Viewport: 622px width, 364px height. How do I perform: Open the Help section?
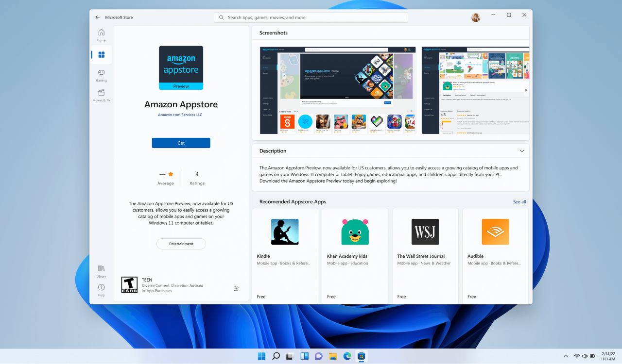click(101, 290)
